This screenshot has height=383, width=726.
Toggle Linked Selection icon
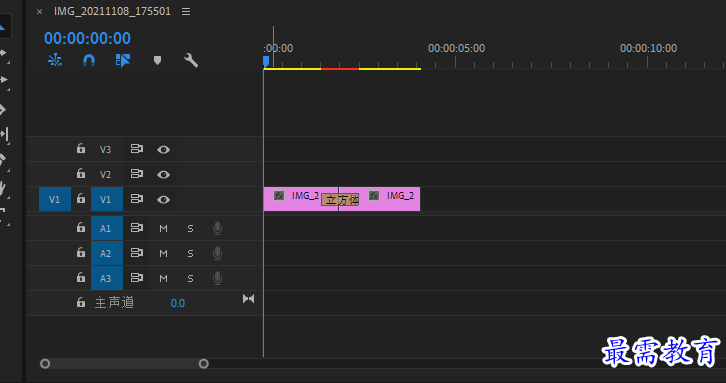click(x=123, y=60)
